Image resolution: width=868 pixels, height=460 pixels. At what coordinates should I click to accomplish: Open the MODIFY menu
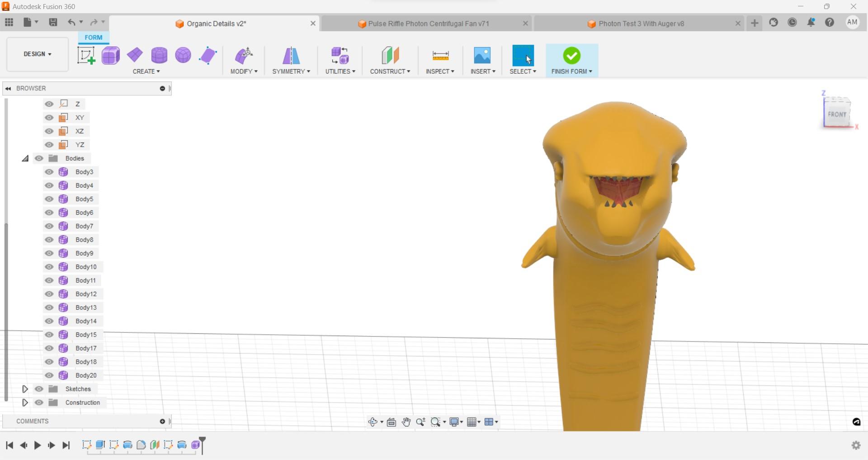coord(244,71)
